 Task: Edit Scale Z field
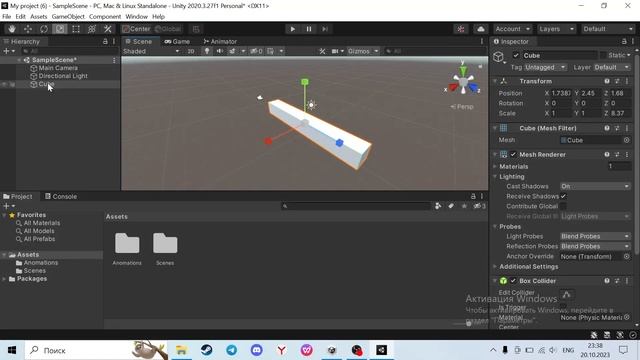[x=621, y=113]
